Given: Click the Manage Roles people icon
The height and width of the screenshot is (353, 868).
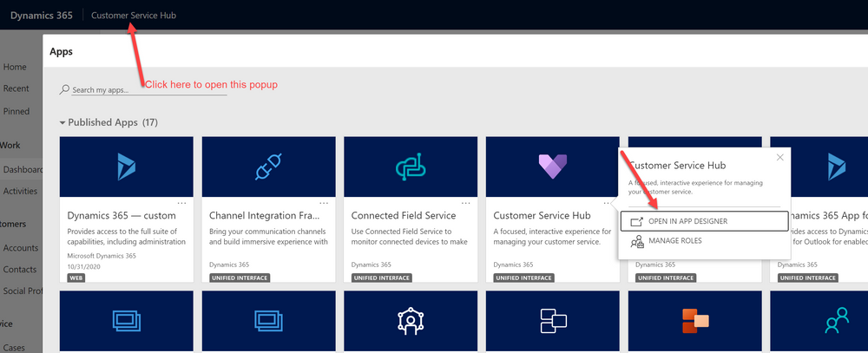Looking at the screenshot, I should pos(637,241).
